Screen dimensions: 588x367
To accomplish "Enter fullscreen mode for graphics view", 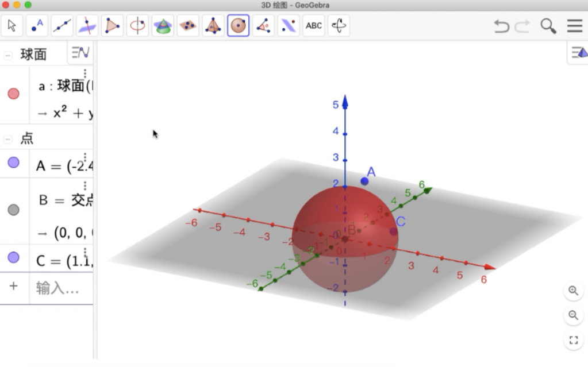I will (574, 340).
